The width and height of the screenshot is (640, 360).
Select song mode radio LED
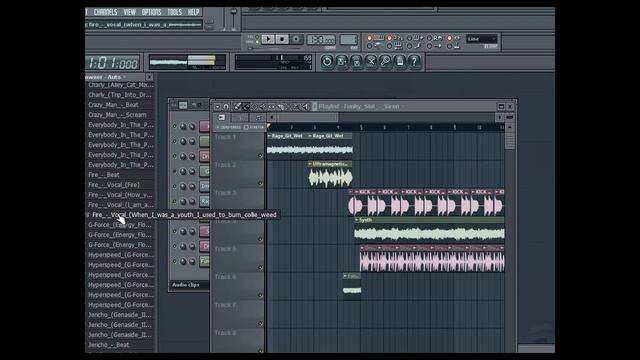pyautogui.click(x=257, y=42)
